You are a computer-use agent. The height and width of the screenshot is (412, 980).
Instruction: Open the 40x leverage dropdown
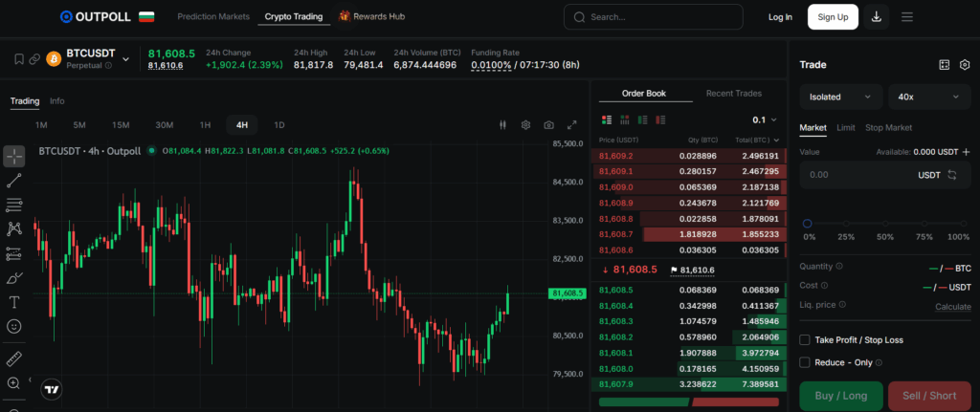pyautogui.click(x=928, y=97)
